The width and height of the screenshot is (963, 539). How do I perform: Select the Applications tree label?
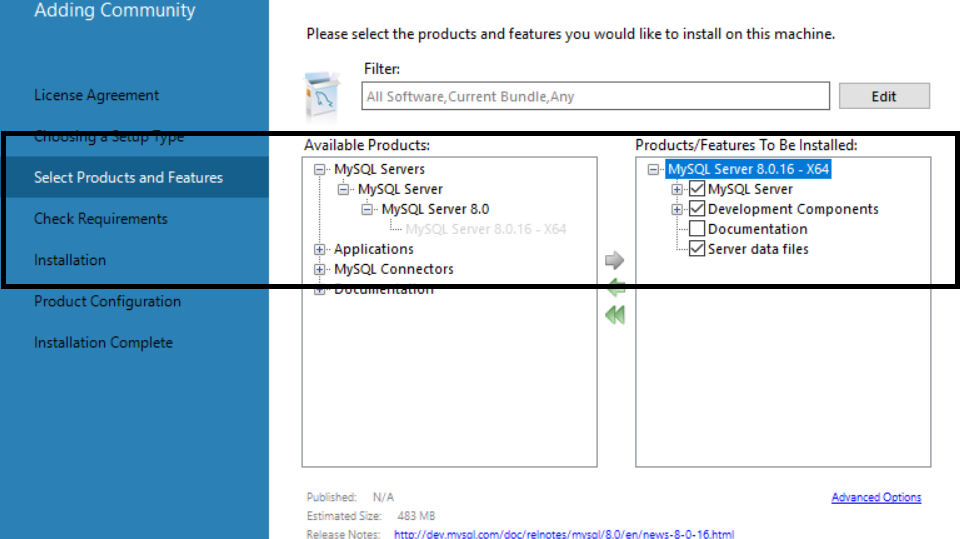(373, 249)
